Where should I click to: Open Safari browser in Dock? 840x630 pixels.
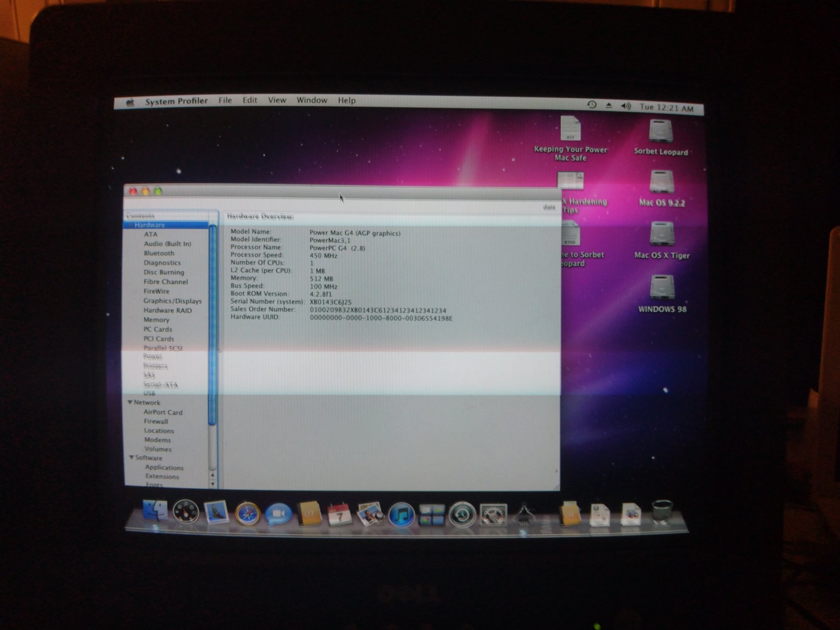point(247,514)
